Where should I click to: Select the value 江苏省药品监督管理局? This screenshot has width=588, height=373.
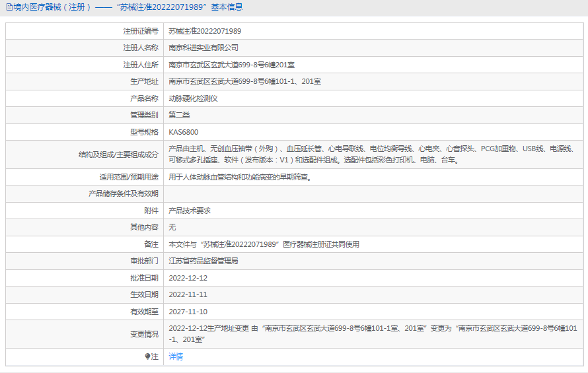(203, 261)
